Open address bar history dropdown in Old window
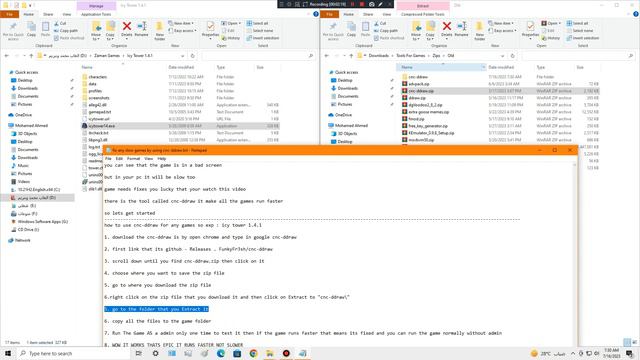The height and width of the screenshot is (360, 640). coord(502,56)
